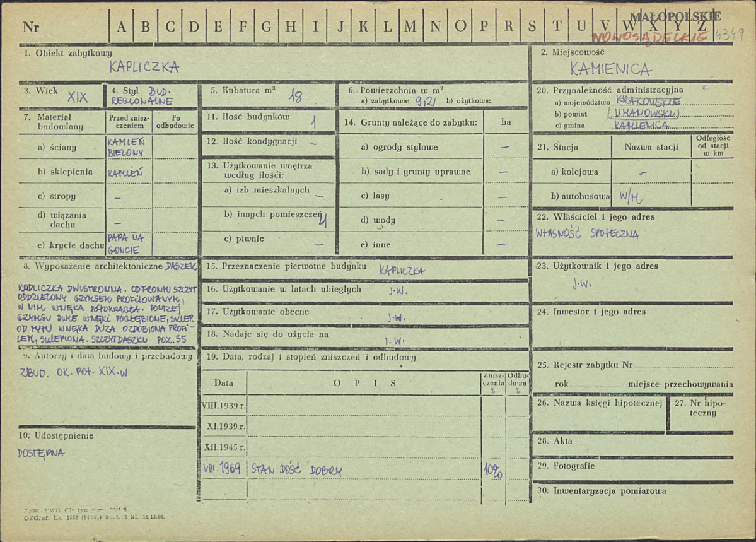This screenshot has width=756, height=542.
Task: Click the 'Nazwa stacji' column header
Action: (x=651, y=147)
